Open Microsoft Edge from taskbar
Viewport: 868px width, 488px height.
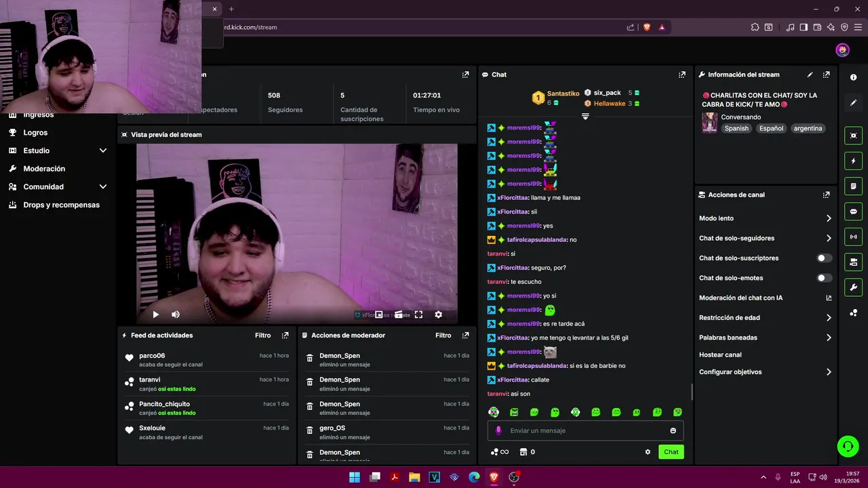[474, 477]
